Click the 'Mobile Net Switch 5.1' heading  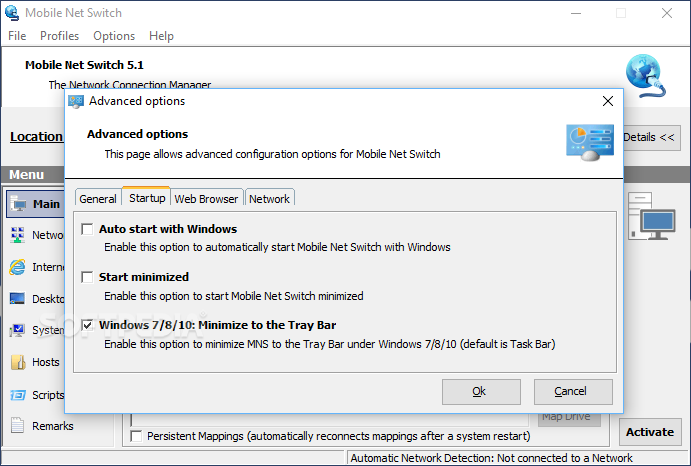point(84,65)
